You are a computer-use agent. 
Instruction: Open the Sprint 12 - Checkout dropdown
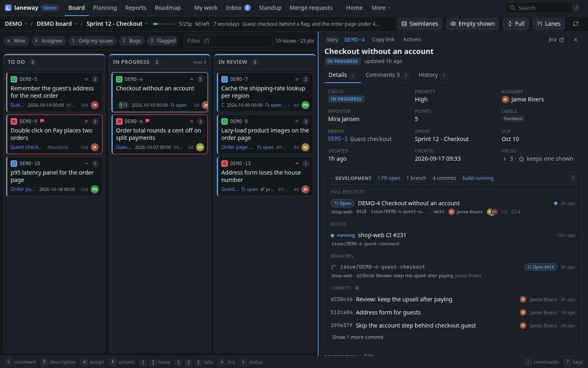[x=117, y=24]
